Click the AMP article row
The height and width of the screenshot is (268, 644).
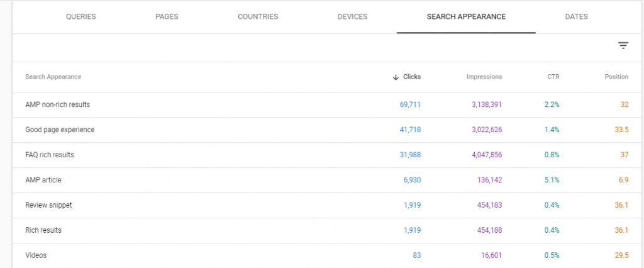coord(328,180)
